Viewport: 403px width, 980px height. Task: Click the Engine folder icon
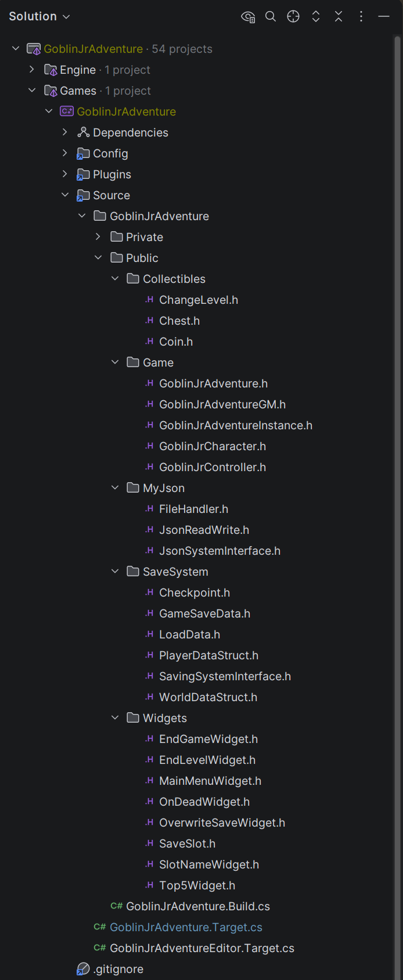[x=51, y=70]
